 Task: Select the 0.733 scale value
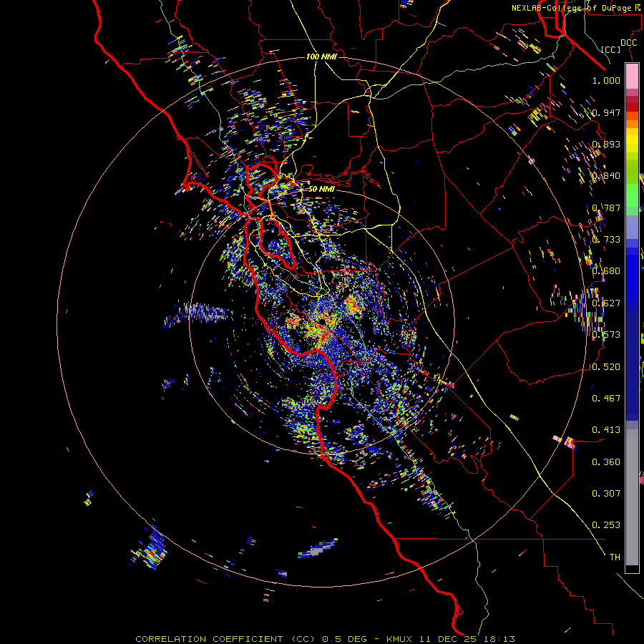click(606, 240)
